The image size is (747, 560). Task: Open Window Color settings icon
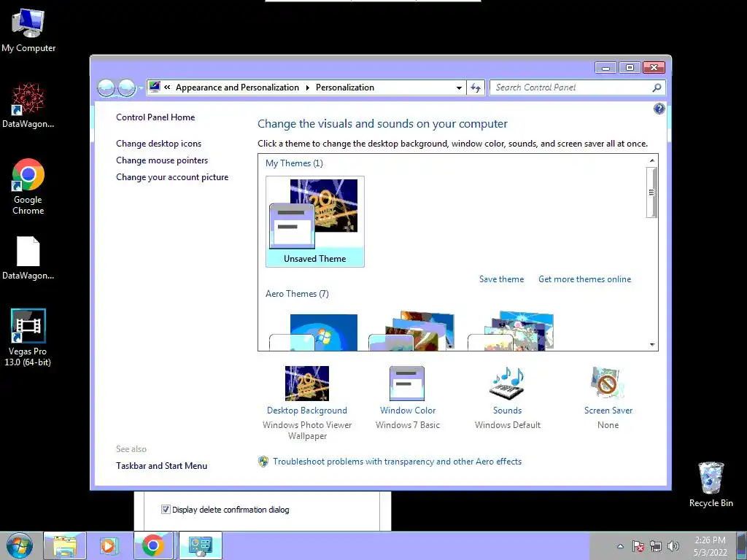pos(407,384)
